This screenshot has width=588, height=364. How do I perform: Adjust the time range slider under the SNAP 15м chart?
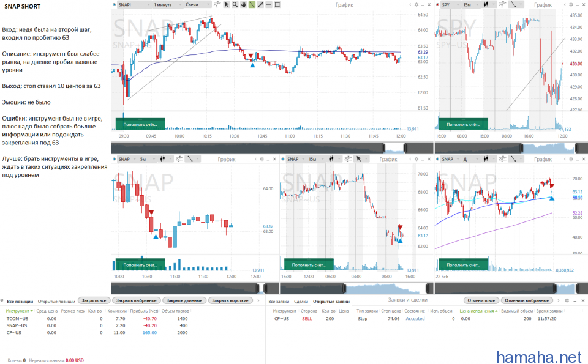pyautogui.click(x=356, y=288)
